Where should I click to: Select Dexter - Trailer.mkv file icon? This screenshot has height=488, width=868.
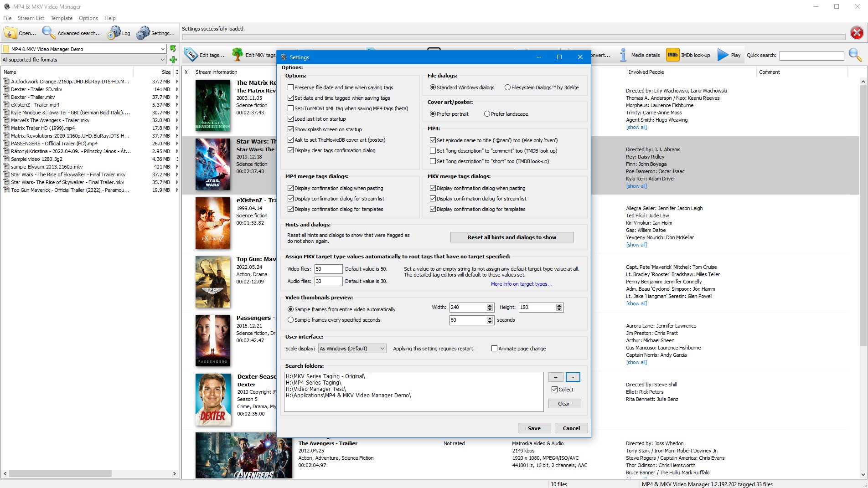coord(6,97)
